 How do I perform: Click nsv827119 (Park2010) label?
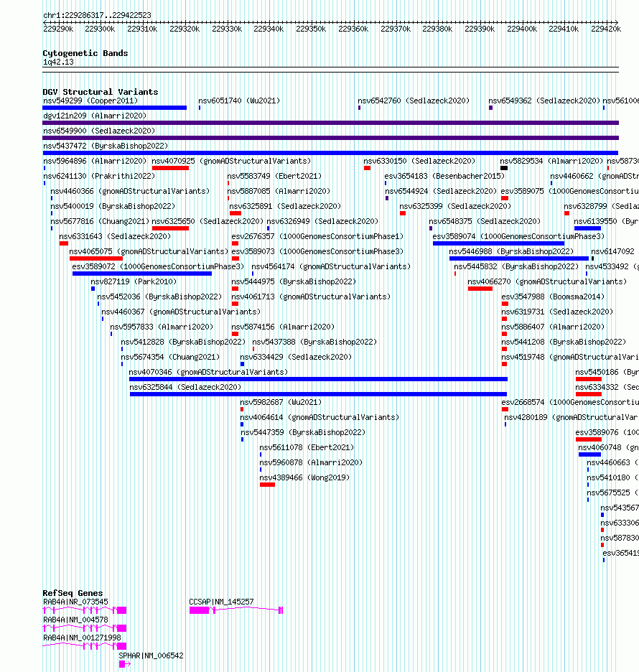[134, 281]
